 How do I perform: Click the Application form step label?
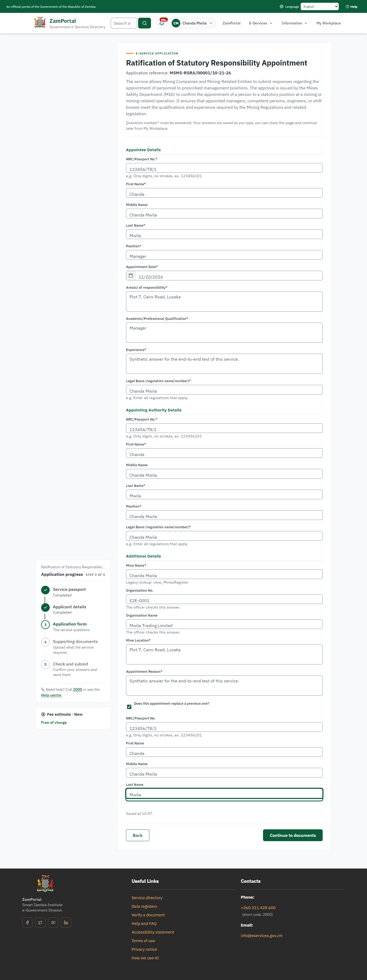point(70,624)
